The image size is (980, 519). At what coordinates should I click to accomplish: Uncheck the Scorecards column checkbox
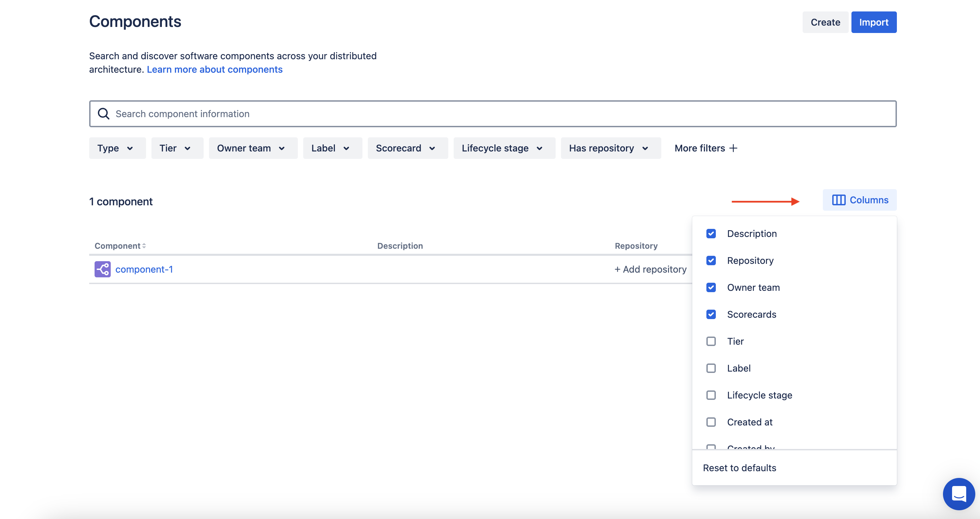point(711,314)
